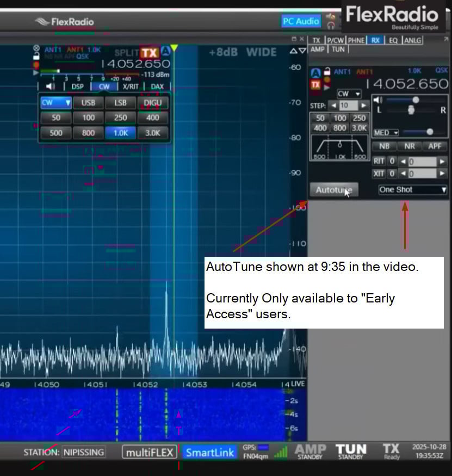Select the 500 Hz filter in the slice flag
This screenshot has height=476, width=452.
[x=56, y=133]
